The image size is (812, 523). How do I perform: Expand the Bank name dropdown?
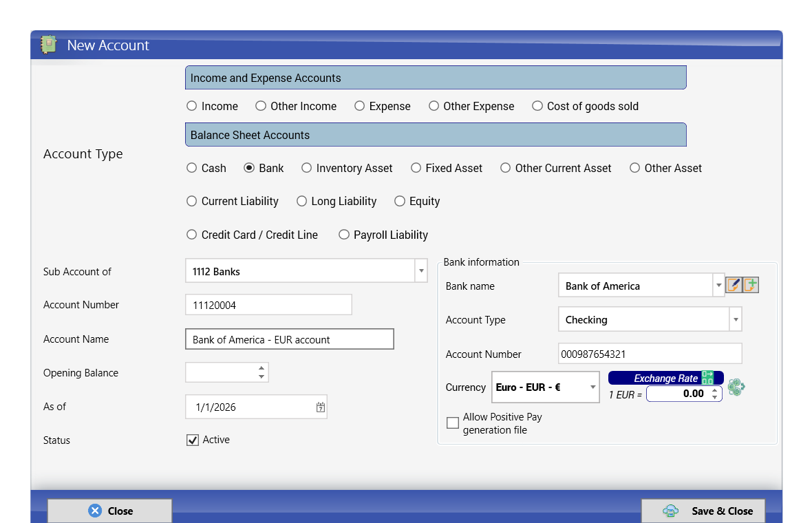(718, 286)
